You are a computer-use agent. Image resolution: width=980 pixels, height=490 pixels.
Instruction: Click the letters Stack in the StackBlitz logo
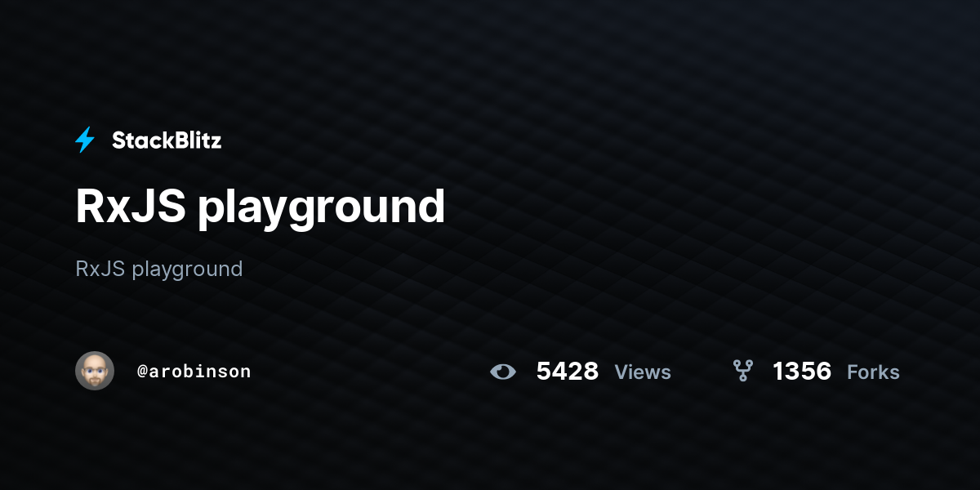click(140, 140)
